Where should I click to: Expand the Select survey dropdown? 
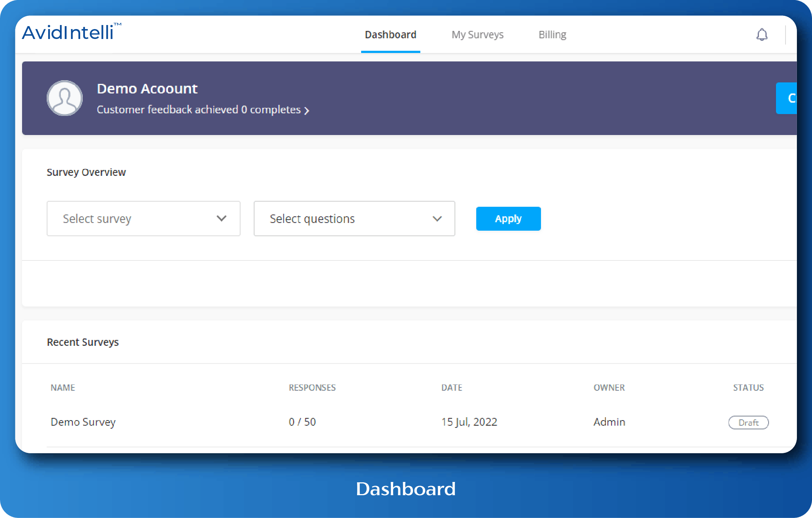(143, 219)
